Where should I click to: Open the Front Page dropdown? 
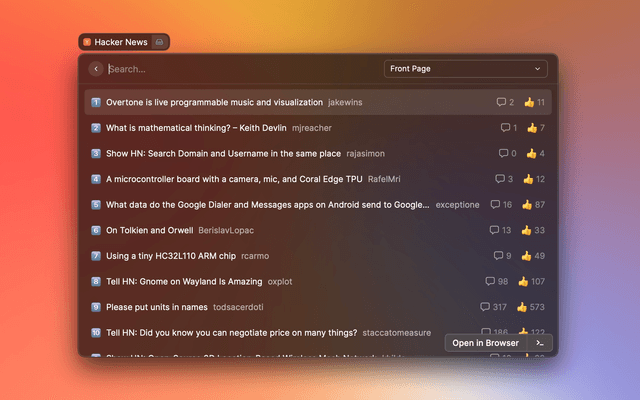[465, 69]
